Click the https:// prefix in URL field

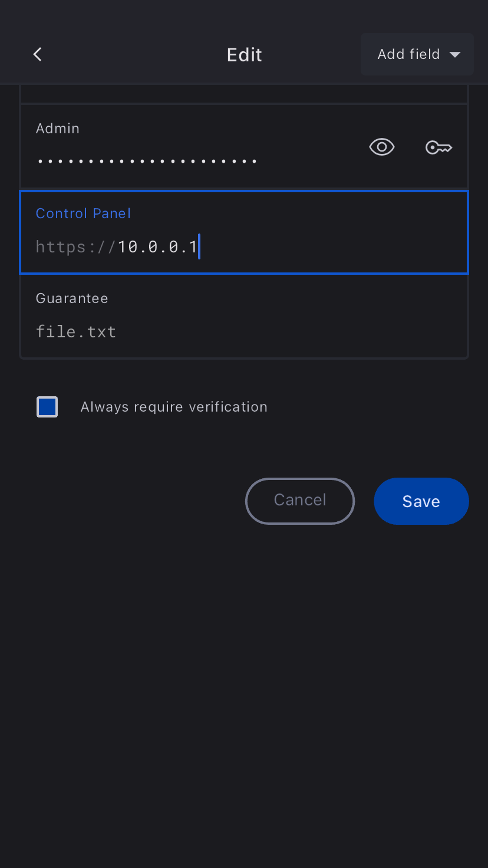pyautogui.click(x=76, y=246)
